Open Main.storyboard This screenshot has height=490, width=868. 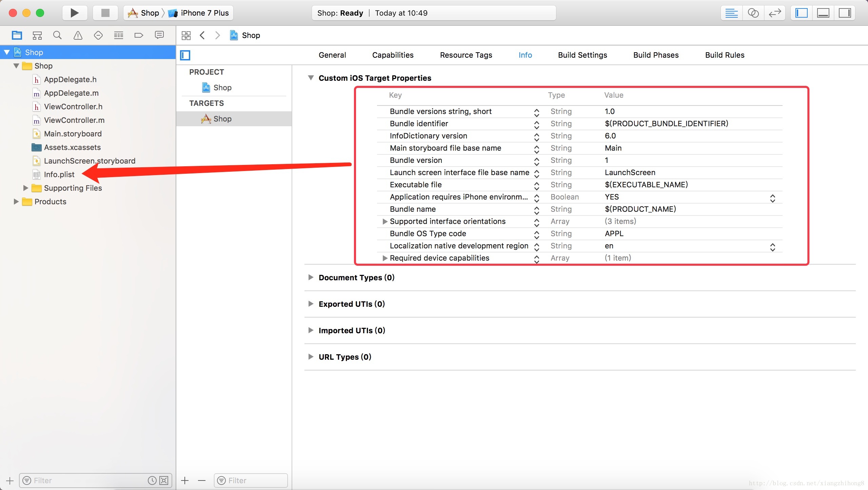coord(73,134)
